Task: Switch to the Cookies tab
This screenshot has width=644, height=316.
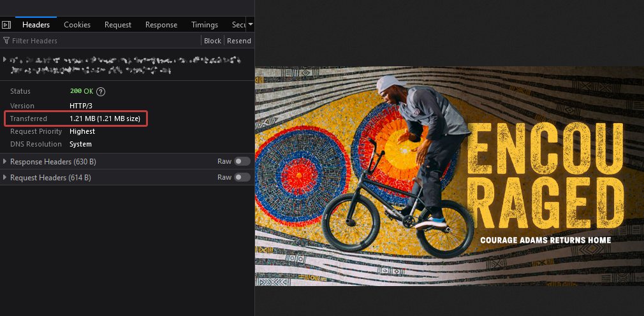Action: [77, 25]
